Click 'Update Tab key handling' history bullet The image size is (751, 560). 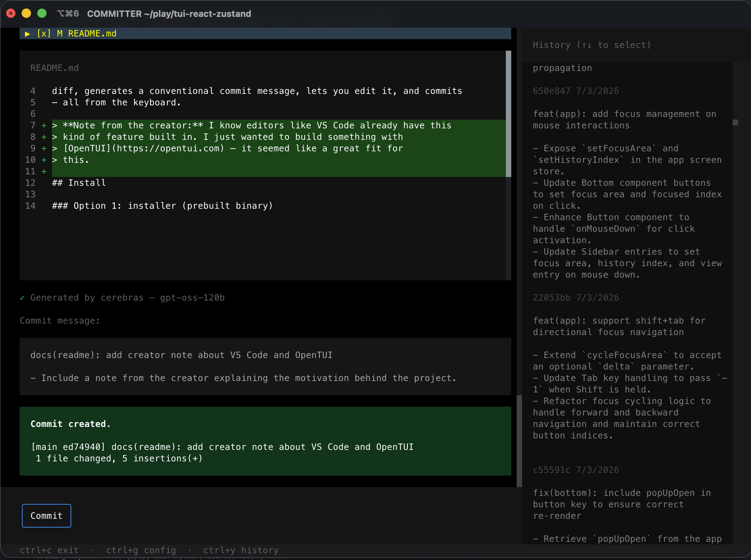click(630, 384)
